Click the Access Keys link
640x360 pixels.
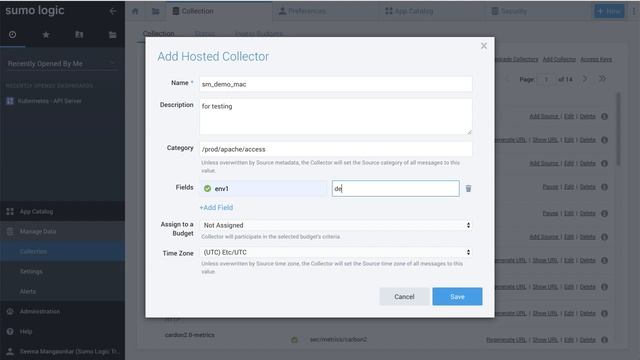point(596,60)
